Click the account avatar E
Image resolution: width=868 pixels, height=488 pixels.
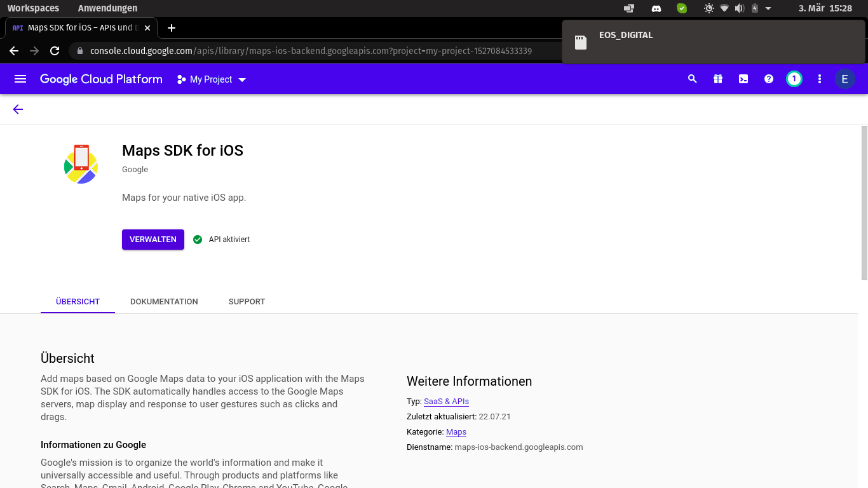844,79
